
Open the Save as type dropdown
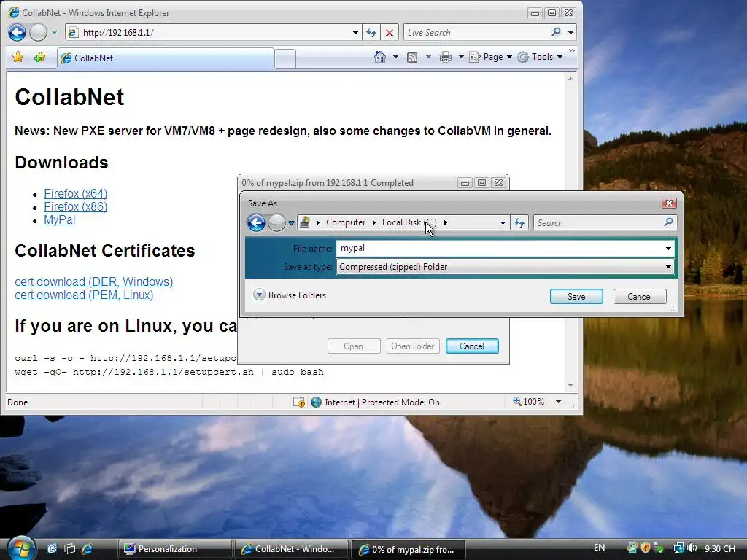click(668, 267)
